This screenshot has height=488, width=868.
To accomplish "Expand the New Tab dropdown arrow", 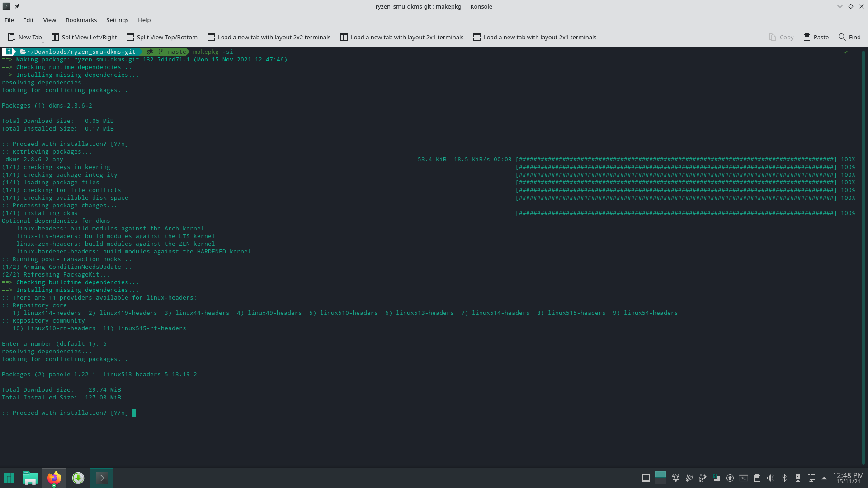I will tap(43, 42).
